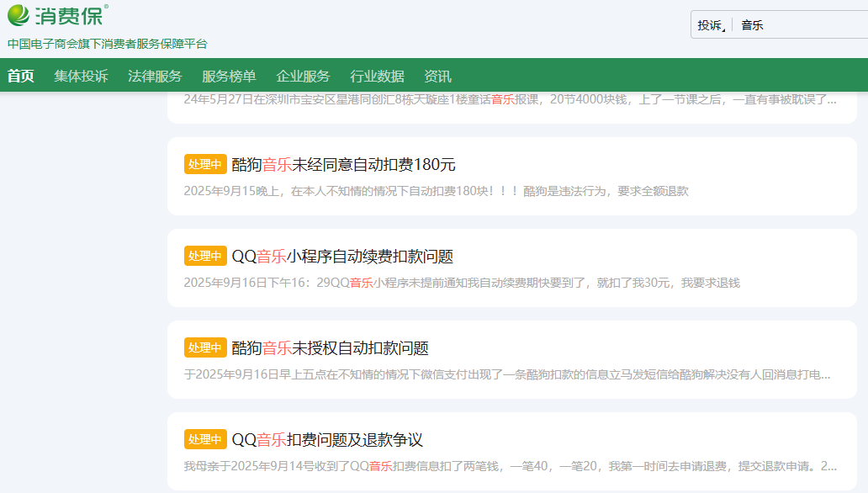Click description text starting 2025年9月15晚上

pyautogui.click(x=437, y=191)
